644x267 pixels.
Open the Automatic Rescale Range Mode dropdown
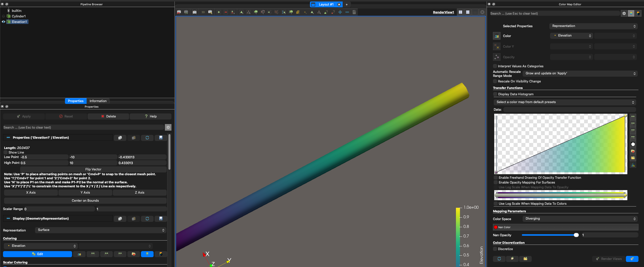point(580,73)
